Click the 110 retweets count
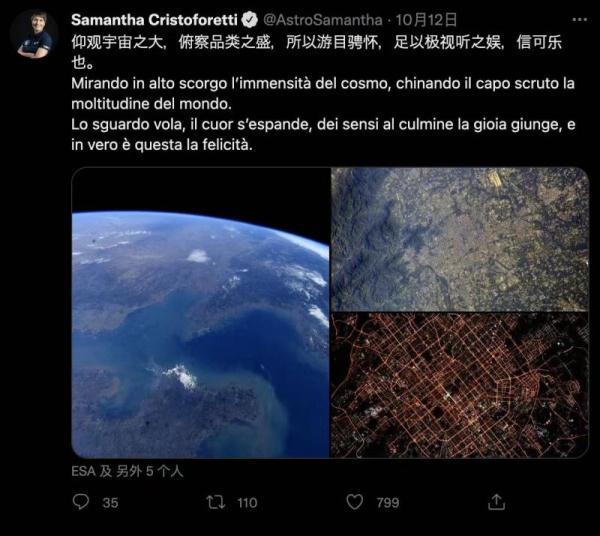The width and height of the screenshot is (600, 536). click(x=247, y=503)
